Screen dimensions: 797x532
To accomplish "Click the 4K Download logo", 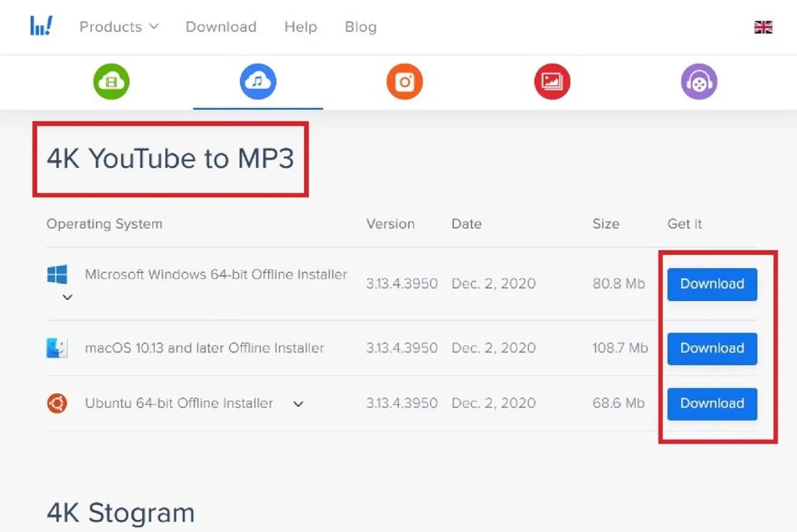I will tap(41, 26).
